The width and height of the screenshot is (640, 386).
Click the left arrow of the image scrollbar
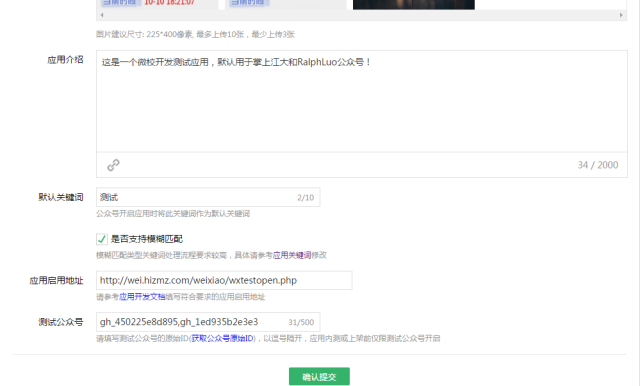coord(102,15)
